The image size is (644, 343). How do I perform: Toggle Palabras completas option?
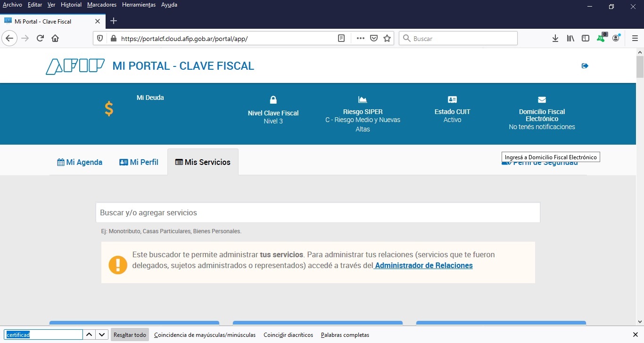click(345, 335)
